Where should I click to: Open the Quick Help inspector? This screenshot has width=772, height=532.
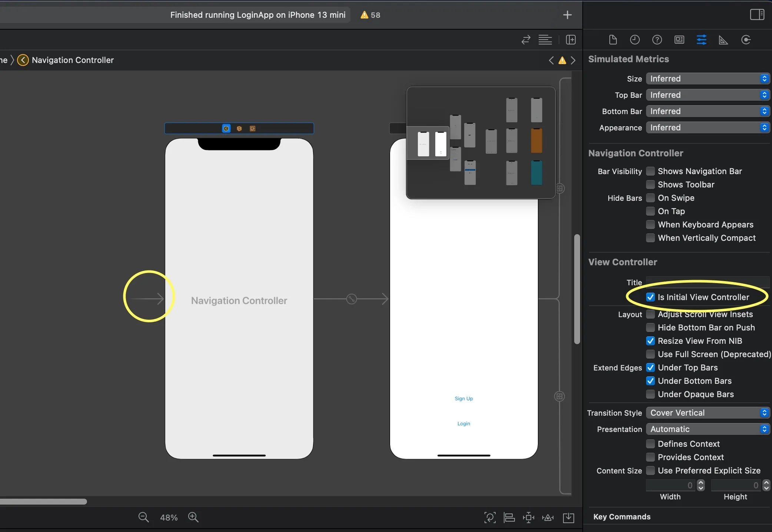657,40
